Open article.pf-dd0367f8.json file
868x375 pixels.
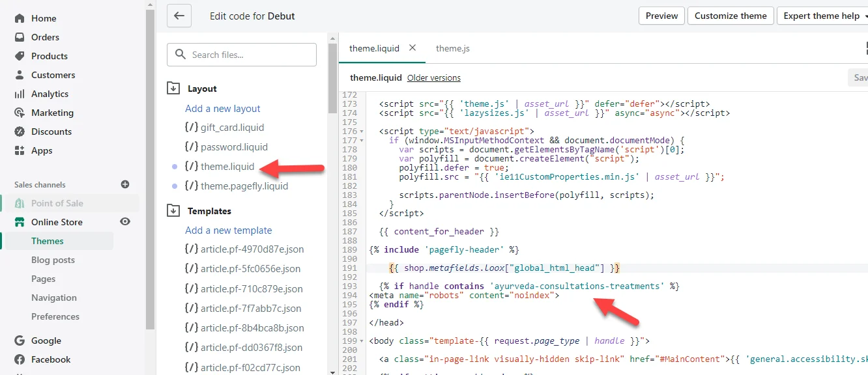(x=244, y=348)
